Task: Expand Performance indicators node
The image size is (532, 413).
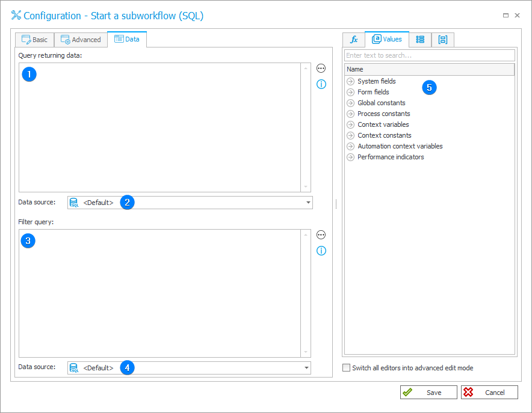Action: click(350, 157)
